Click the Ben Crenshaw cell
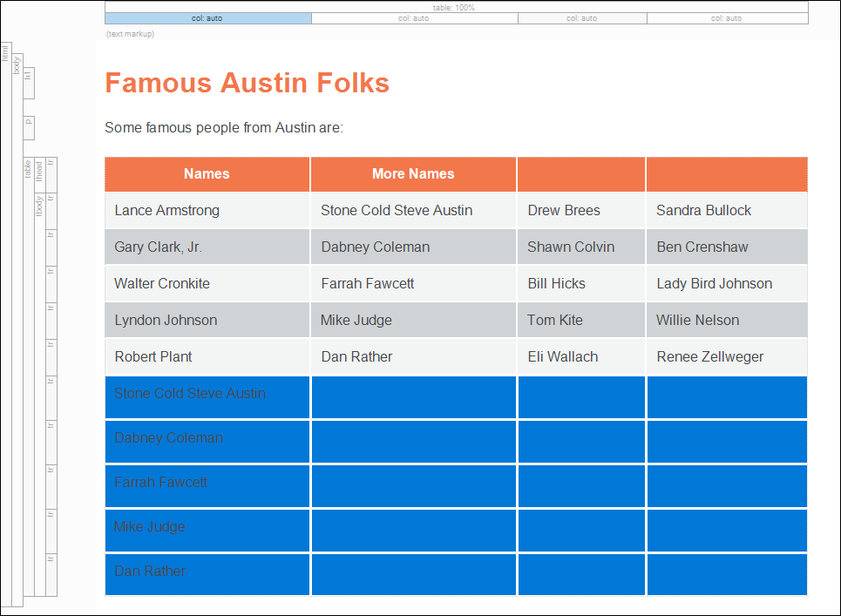 727,247
